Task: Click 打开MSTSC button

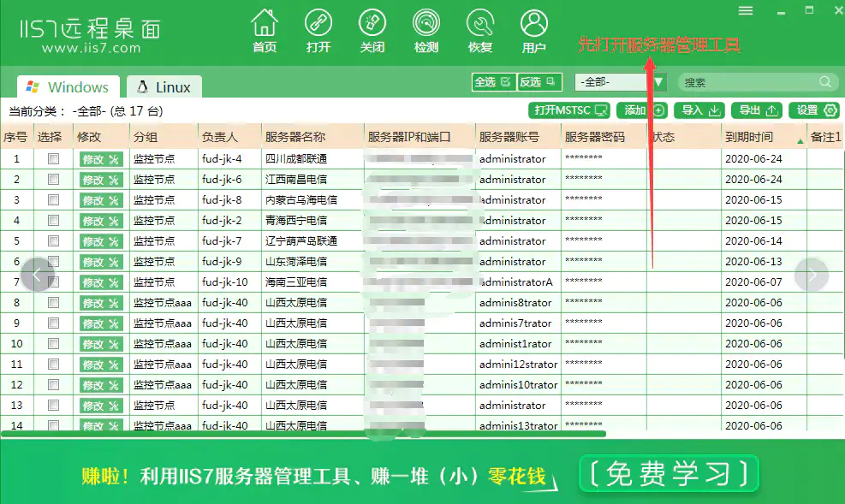Action: pyautogui.click(x=569, y=110)
